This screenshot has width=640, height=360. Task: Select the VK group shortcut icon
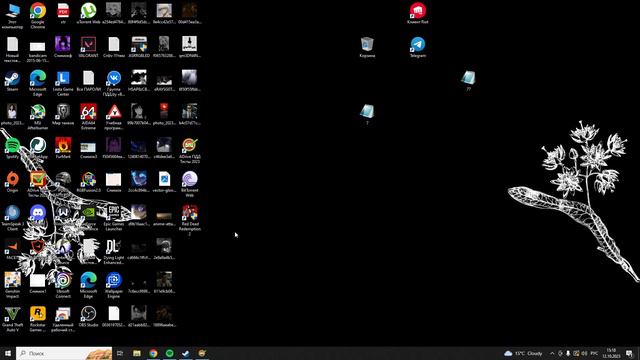[x=114, y=82]
